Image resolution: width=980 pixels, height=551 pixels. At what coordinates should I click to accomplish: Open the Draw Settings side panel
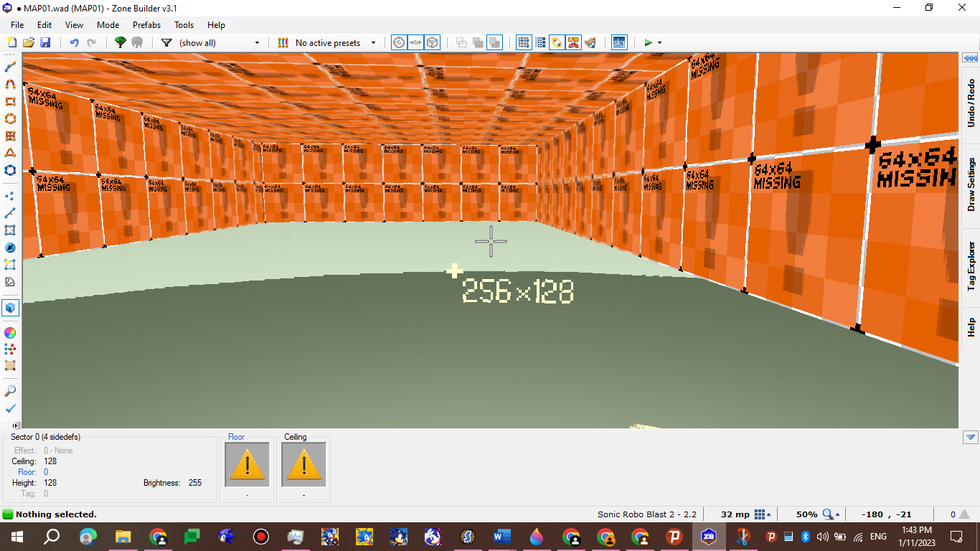coord(971,184)
